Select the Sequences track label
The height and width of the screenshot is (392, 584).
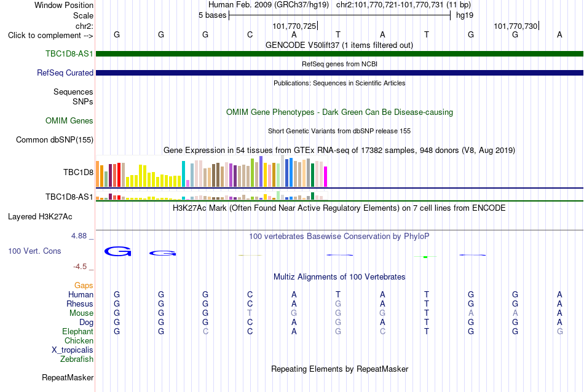pos(73,92)
